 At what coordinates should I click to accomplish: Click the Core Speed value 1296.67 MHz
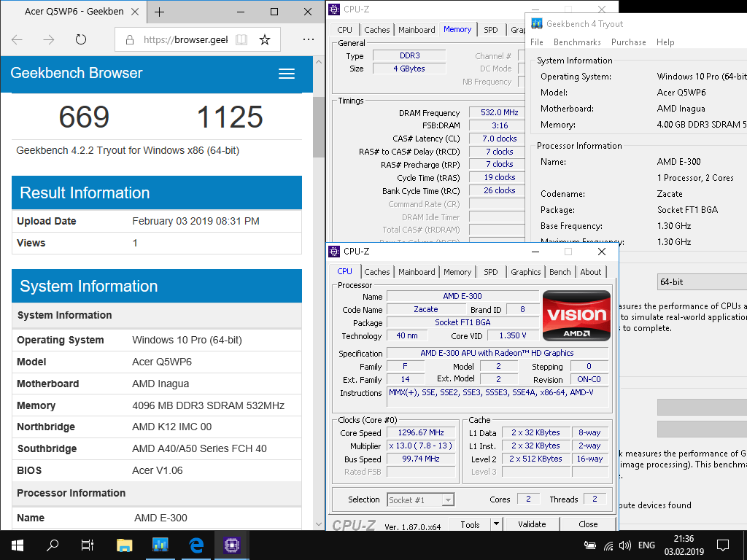tap(421, 432)
